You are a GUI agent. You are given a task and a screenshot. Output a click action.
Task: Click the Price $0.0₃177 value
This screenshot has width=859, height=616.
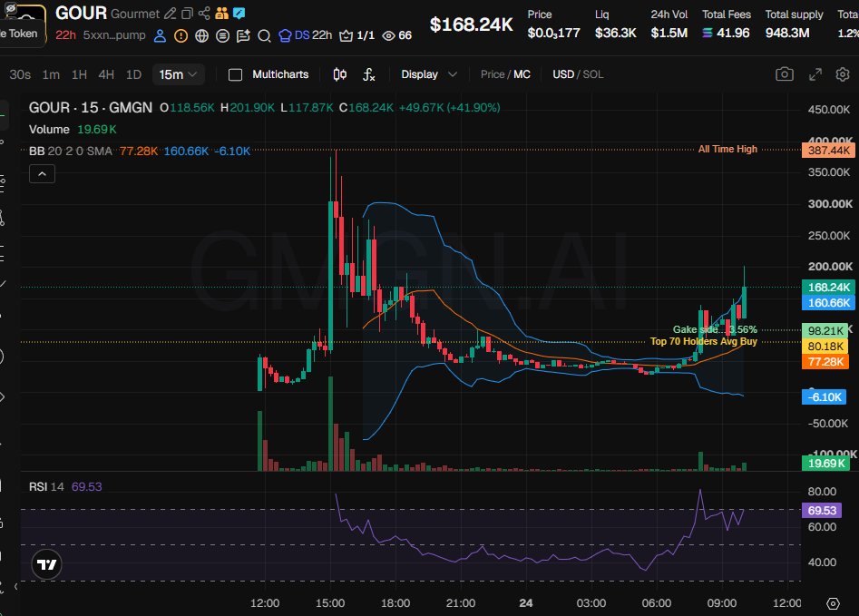[x=553, y=33]
